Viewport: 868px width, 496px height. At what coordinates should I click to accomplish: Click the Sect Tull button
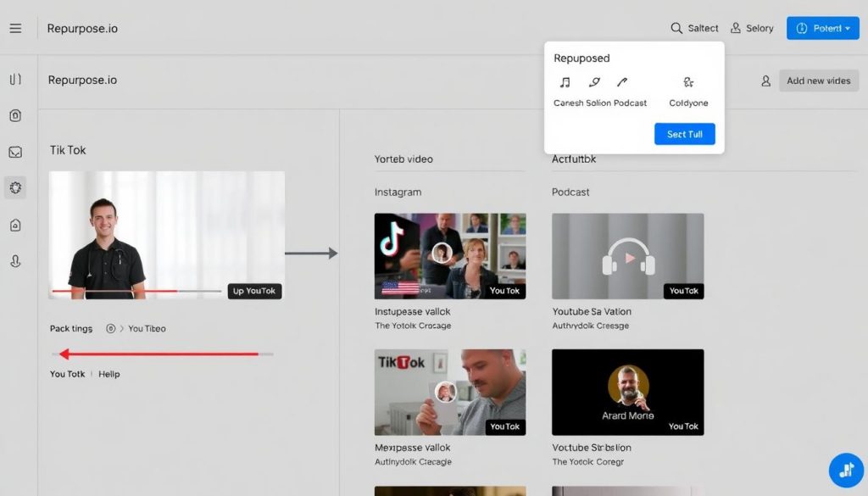coord(684,133)
